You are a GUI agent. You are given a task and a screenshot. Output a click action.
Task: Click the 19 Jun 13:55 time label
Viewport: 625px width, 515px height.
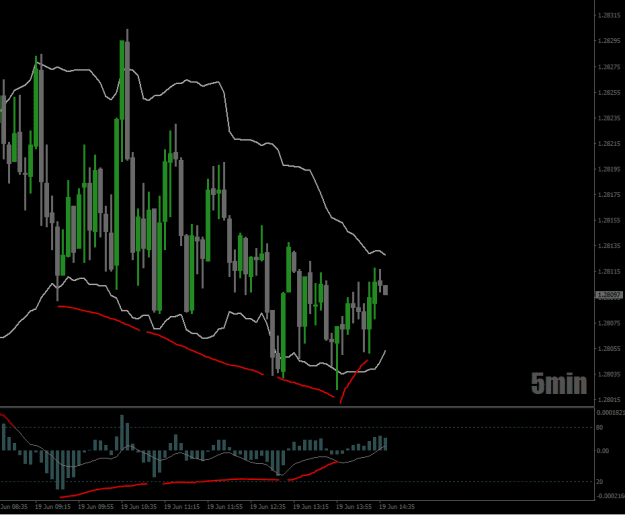coord(354,507)
